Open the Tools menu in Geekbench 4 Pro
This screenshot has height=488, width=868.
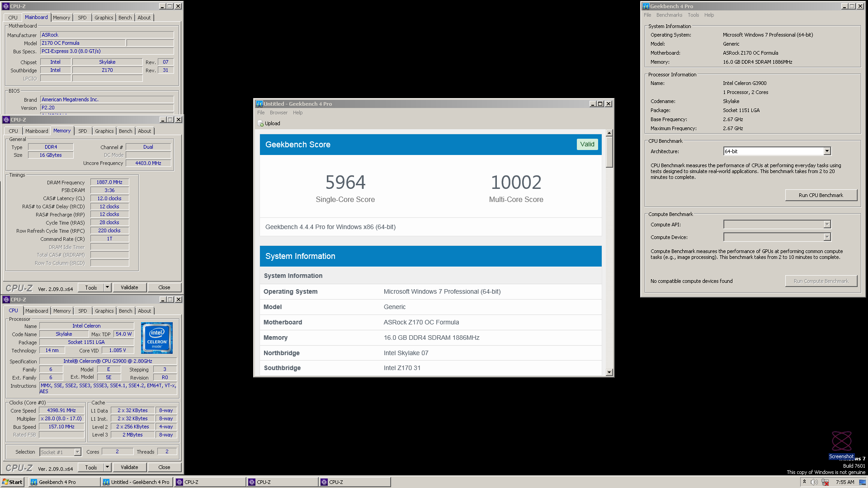(693, 15)
